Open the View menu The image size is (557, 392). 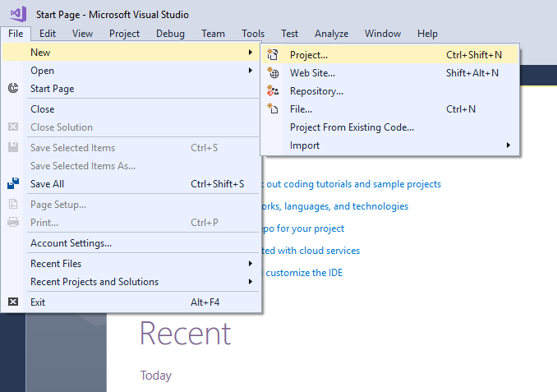point(82,34)
